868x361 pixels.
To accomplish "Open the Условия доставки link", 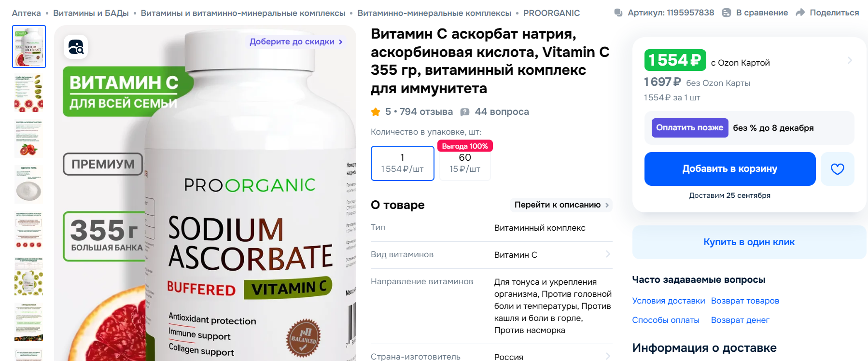I will [669, 301].
